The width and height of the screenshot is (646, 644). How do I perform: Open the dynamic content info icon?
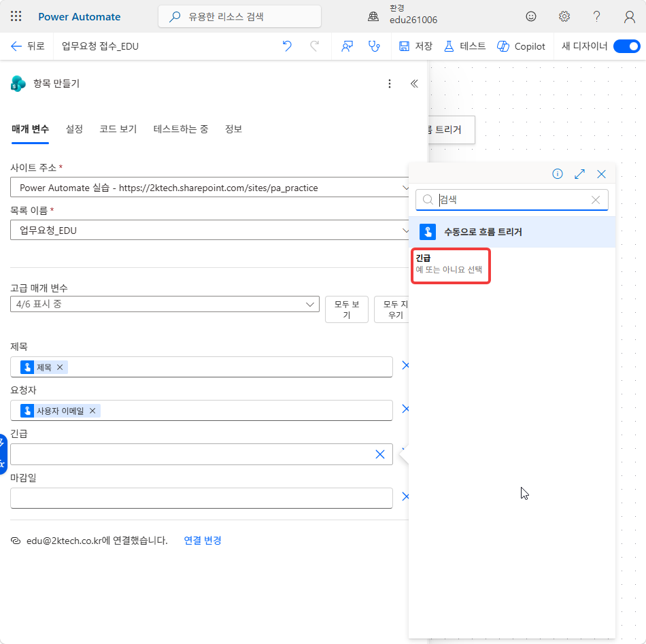coord(557,174)
